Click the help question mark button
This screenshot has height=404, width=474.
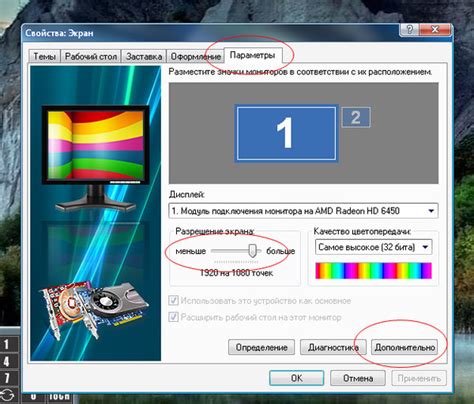tap(409, 30)
